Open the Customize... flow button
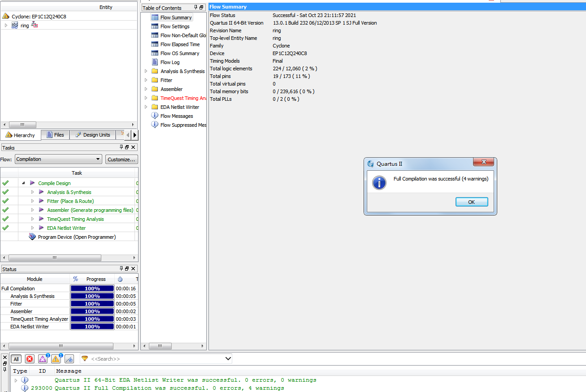Image resolution: width=586 pixels, height=392 pixels. pos(122,159)
